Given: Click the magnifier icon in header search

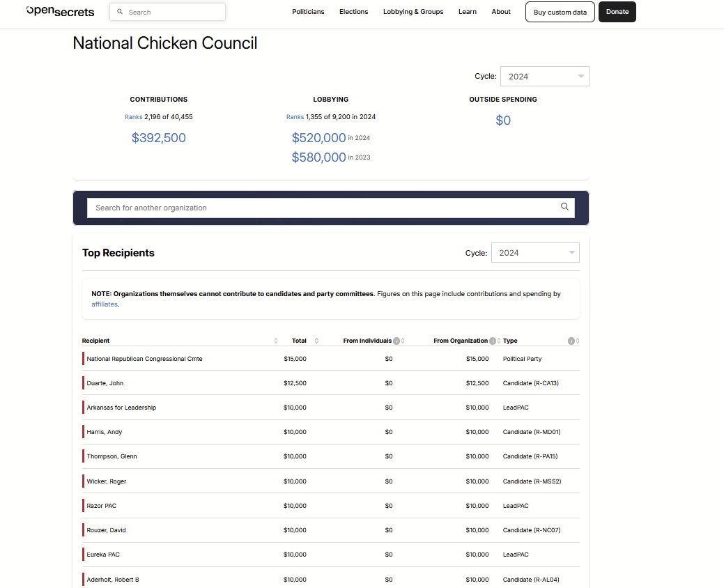Looking at the screenshot, I should (x=120, y=12).
